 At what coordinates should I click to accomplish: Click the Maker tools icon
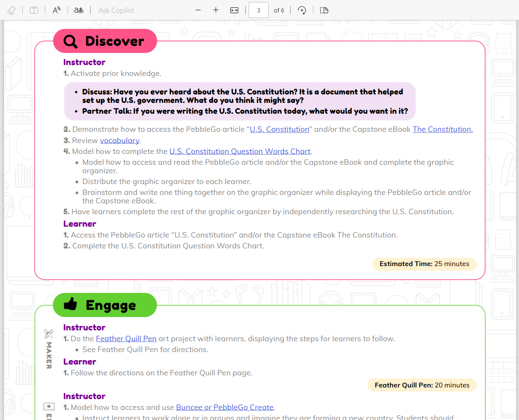tap(49, 334)
